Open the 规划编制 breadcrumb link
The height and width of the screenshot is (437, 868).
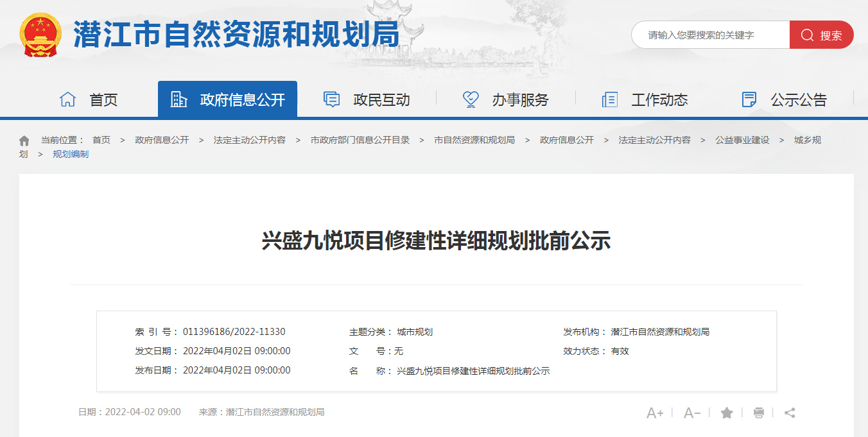click(71, 153)
